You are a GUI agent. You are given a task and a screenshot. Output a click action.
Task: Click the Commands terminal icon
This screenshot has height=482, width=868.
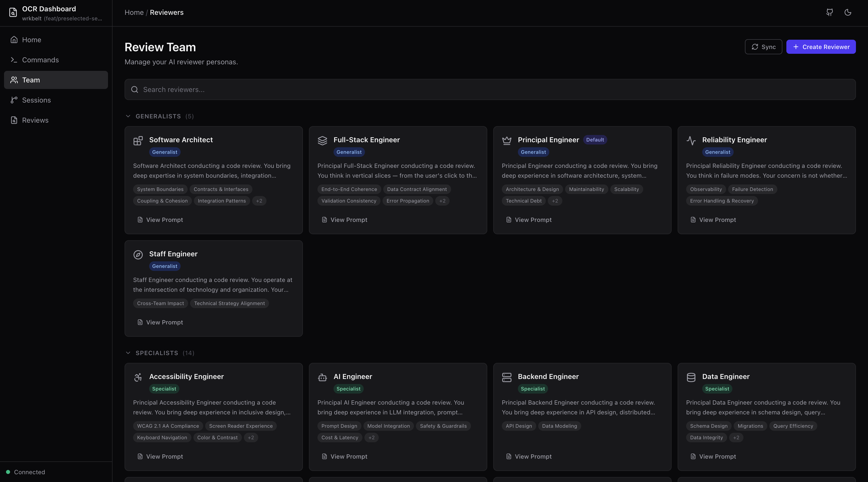pos(14,60)
